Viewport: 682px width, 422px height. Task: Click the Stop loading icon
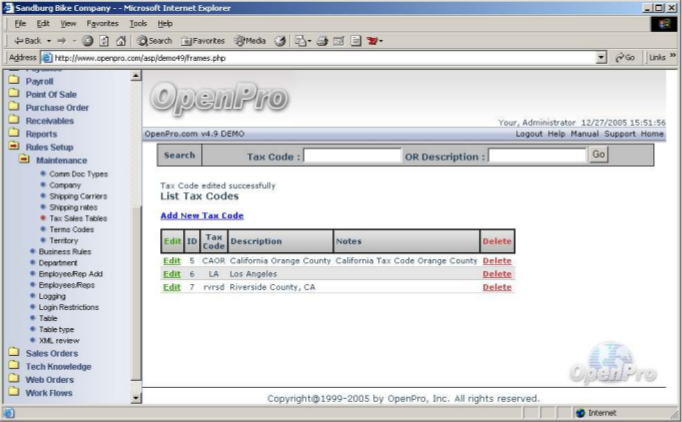(89, 41)
